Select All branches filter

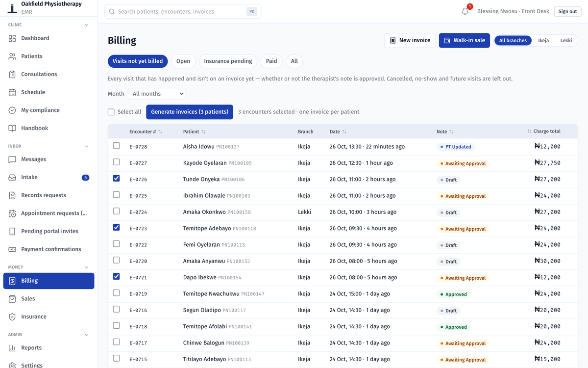(x=513, y=41)
